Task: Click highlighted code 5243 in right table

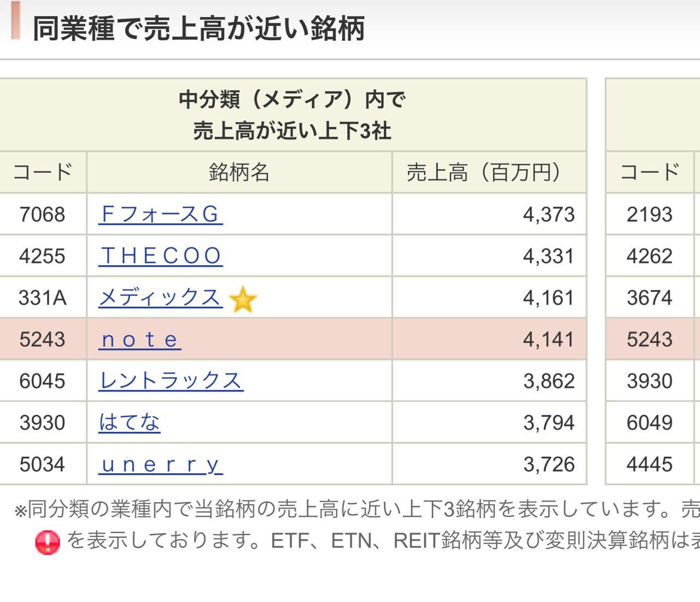Action: (x=650, y=340)
